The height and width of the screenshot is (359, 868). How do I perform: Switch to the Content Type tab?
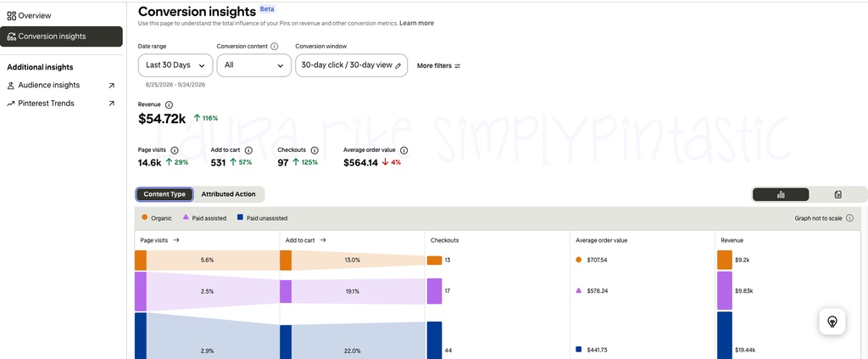tap(164, 194)
